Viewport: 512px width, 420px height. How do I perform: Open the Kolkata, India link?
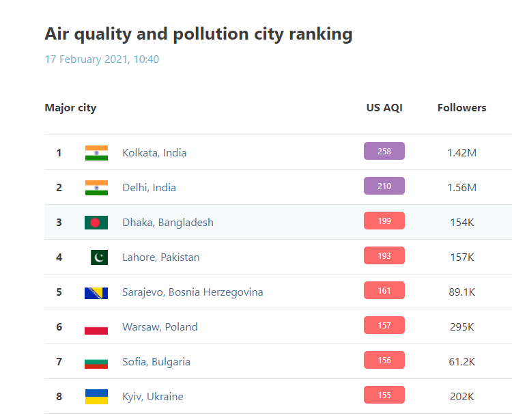154,153
